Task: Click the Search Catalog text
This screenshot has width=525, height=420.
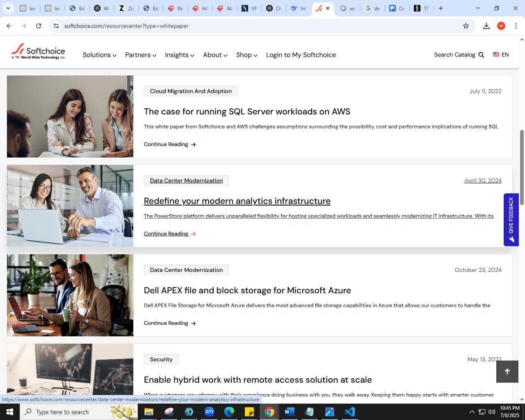Action: pos(454,55)
